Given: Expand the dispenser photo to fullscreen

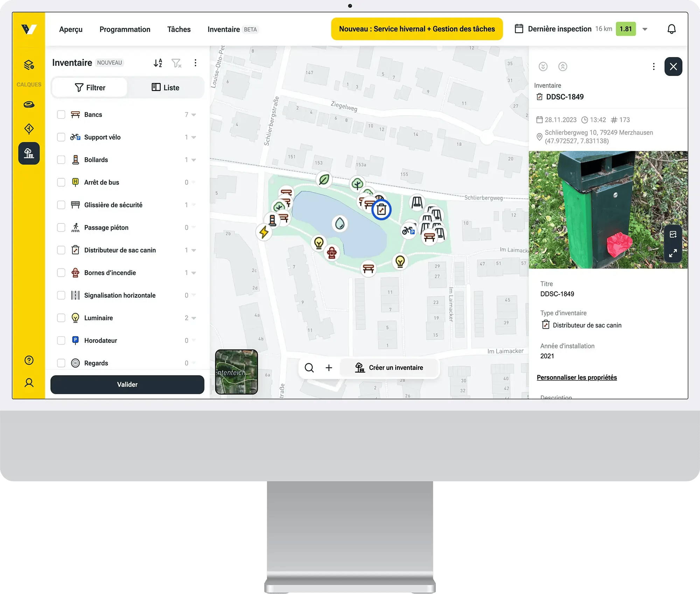Looking at the screenshot, I should point(672,253).
